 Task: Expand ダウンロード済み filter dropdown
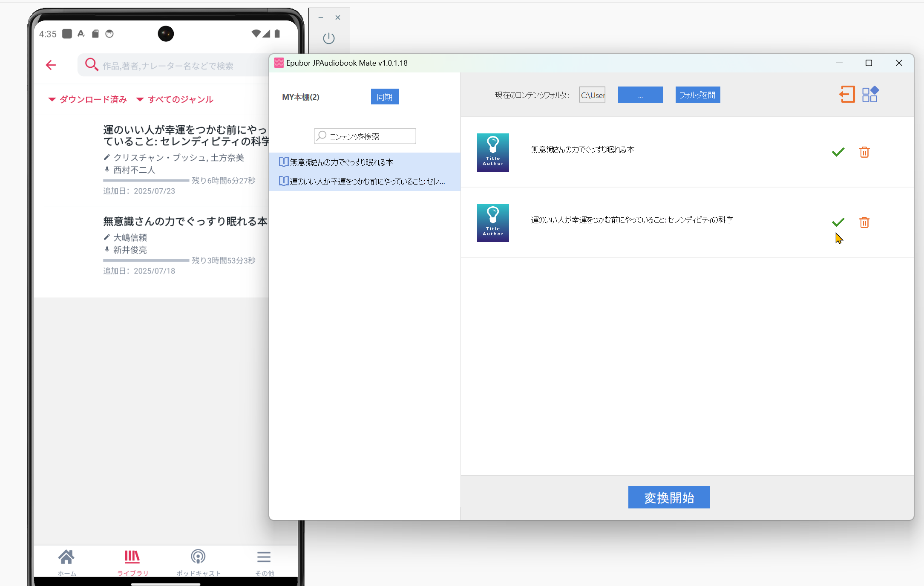[87, 99]
